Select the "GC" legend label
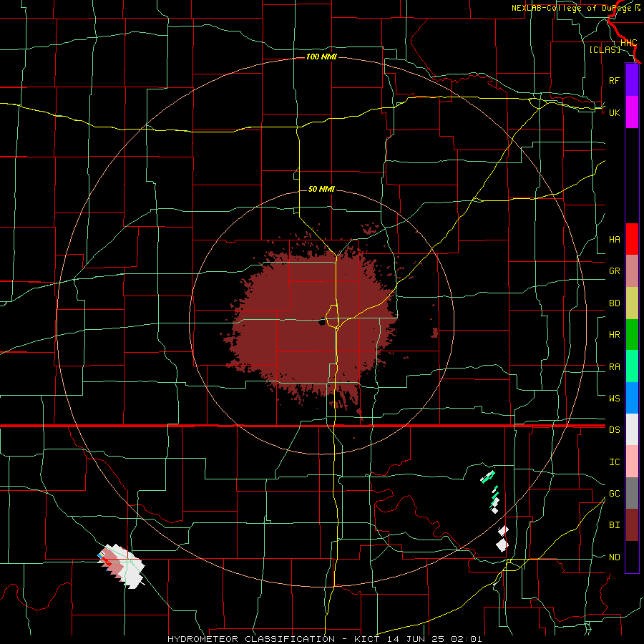The width and height of the screenshot is (644, 644). tap(614, 494)
